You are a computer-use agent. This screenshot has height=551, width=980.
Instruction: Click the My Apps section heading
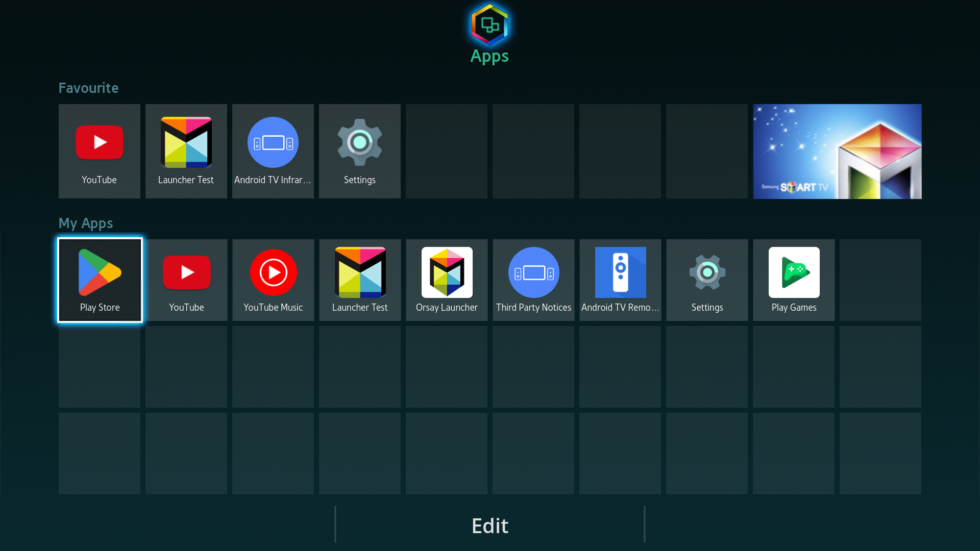pyautogui.click(x=86, y=223)
